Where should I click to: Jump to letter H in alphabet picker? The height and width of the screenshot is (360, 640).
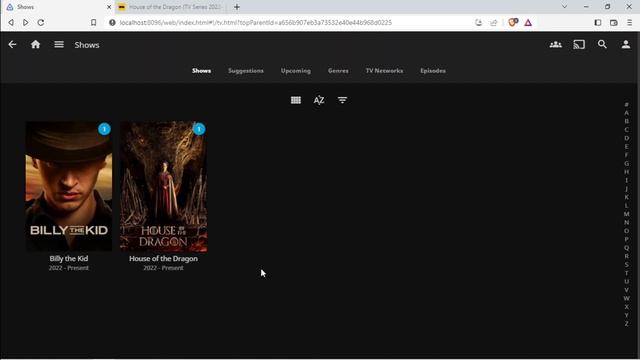pyautogui.click(x=627, y=172)
